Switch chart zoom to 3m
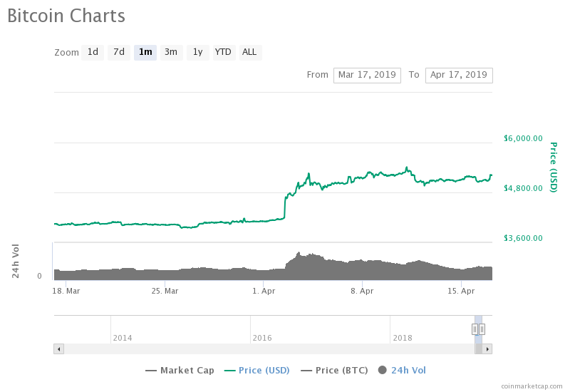Screen dimensions: 570x392 (x=171, y=52)
